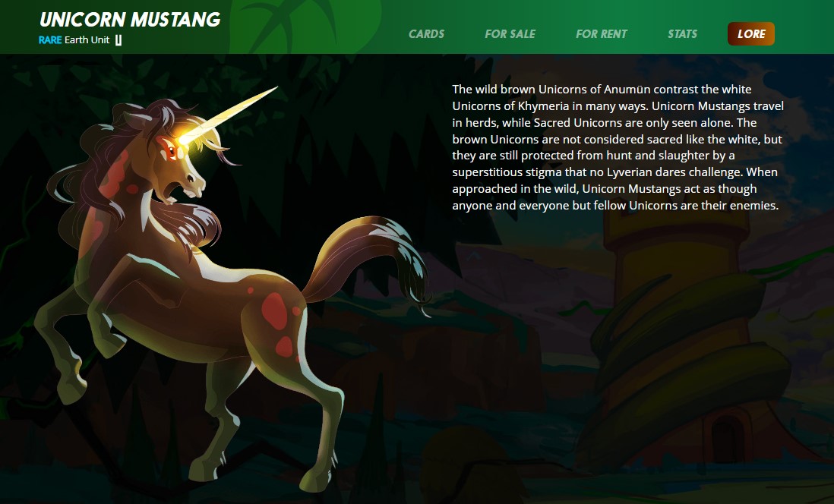Click the unicorn's red eye
834x504 pixels.
click(x=171, y=150)
